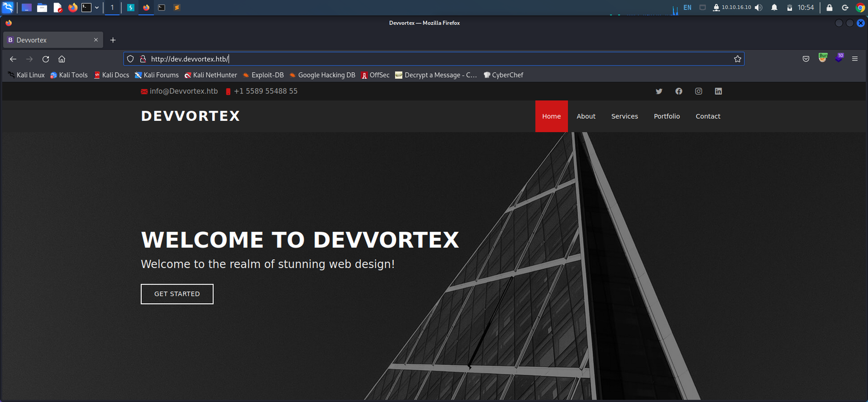Toggle screen lock from system tray
The height and width of the screenshot is (402, 868).
click(829, 7)
